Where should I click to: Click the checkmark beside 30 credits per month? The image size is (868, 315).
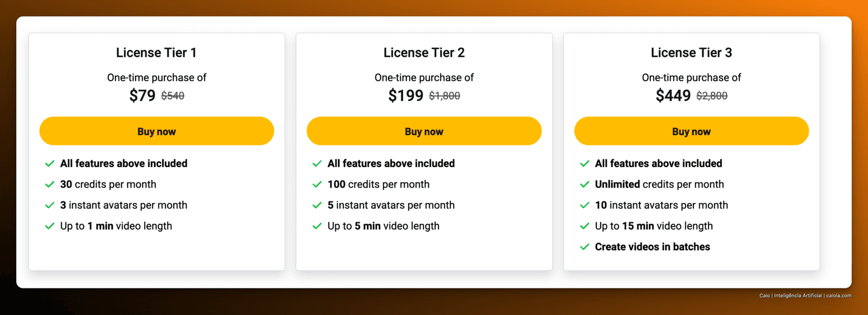(50, 184)
